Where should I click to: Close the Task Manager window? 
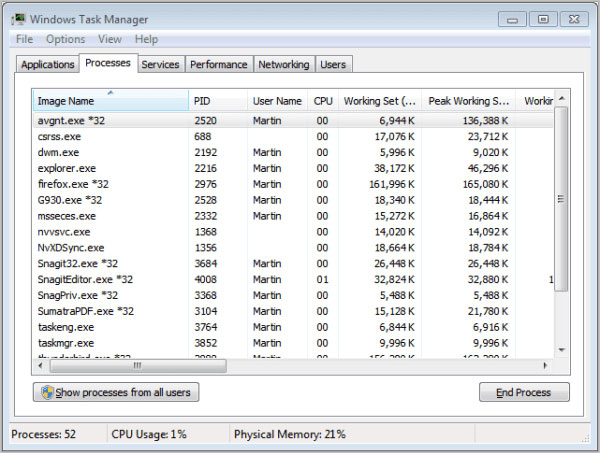(x=574, y=19)
